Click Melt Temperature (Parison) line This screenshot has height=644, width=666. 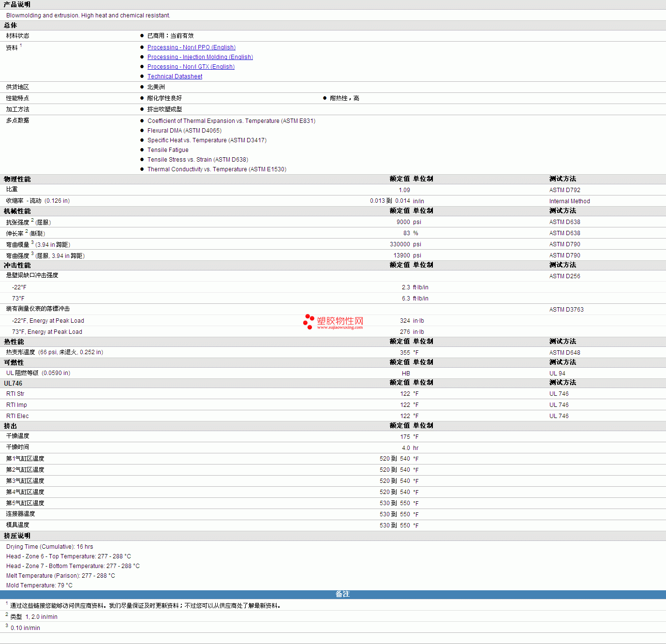click(x=60, y=576)
